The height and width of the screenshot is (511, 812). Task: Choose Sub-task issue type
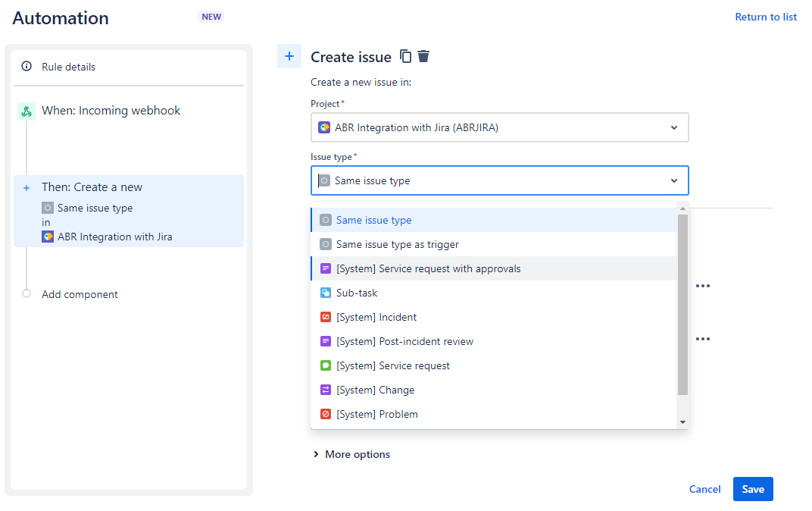tap(494, 293)
